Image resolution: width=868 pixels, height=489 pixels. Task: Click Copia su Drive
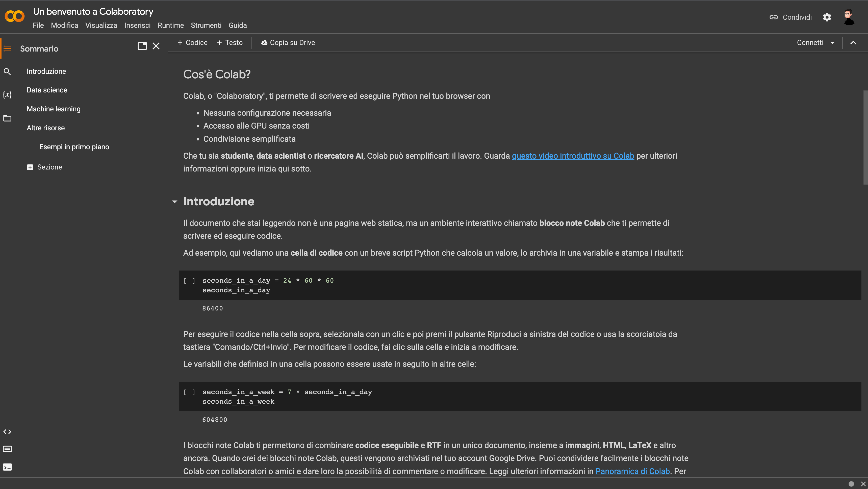pos(288,43)
